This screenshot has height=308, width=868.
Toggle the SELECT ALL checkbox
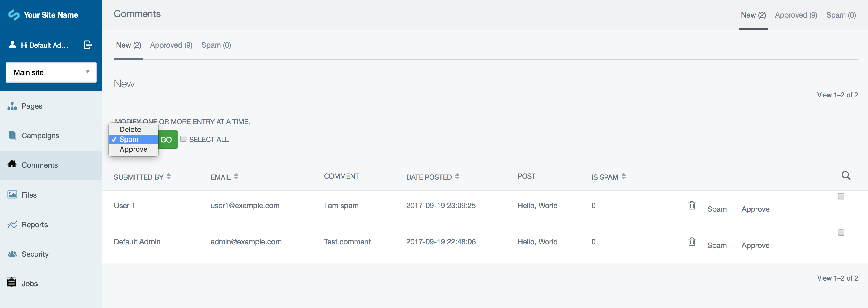(x=184, y=138)
